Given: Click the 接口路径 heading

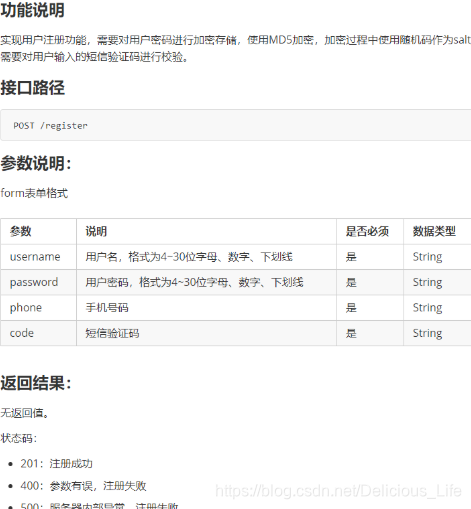Looking at the screenshot, I should coord(32,88).
